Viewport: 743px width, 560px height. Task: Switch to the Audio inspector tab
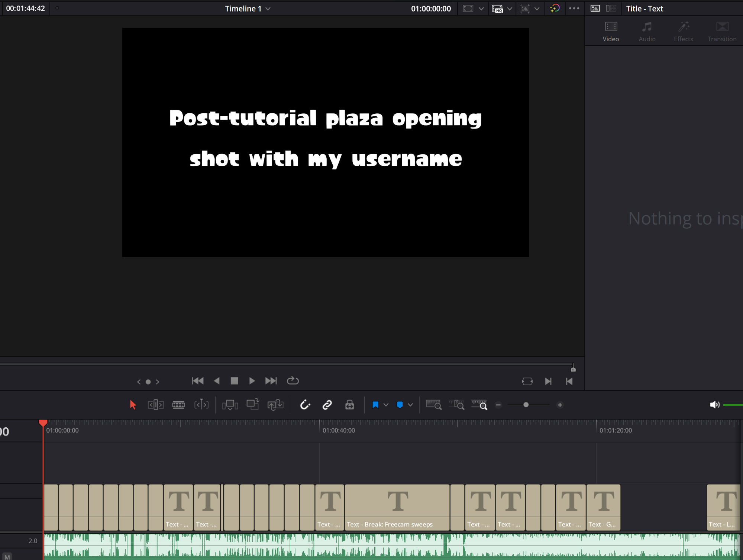click(647, 31)
